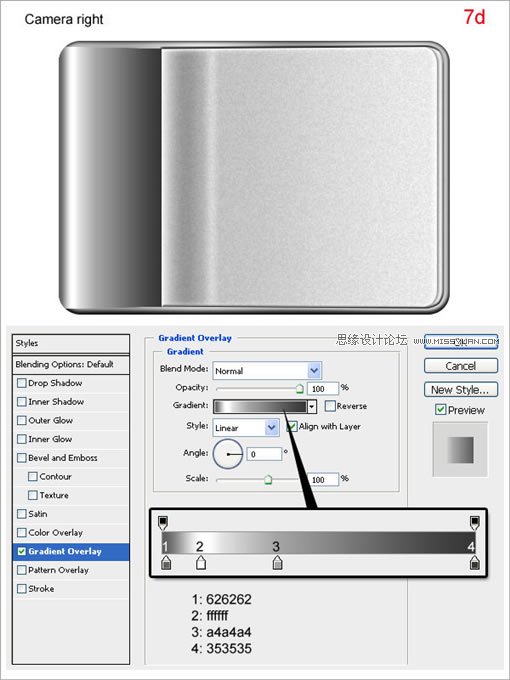The width and height of the screenshot is (510, 680).
Task: Click the gradient preview bar to edit it
Action: click(260, 406)
